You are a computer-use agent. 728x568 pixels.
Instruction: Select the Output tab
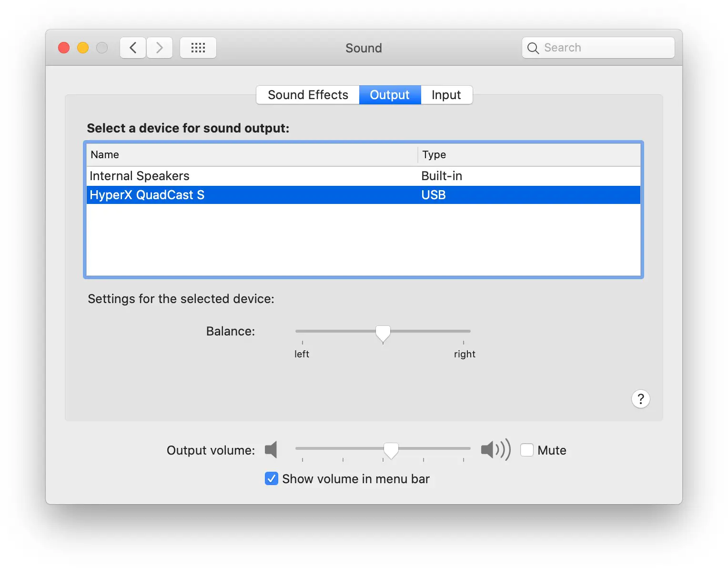390,95
